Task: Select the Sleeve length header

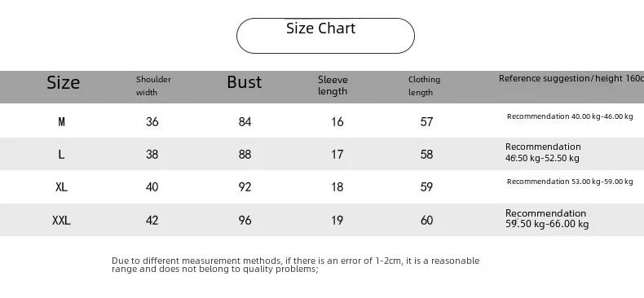Action: (x=333, y=85)
